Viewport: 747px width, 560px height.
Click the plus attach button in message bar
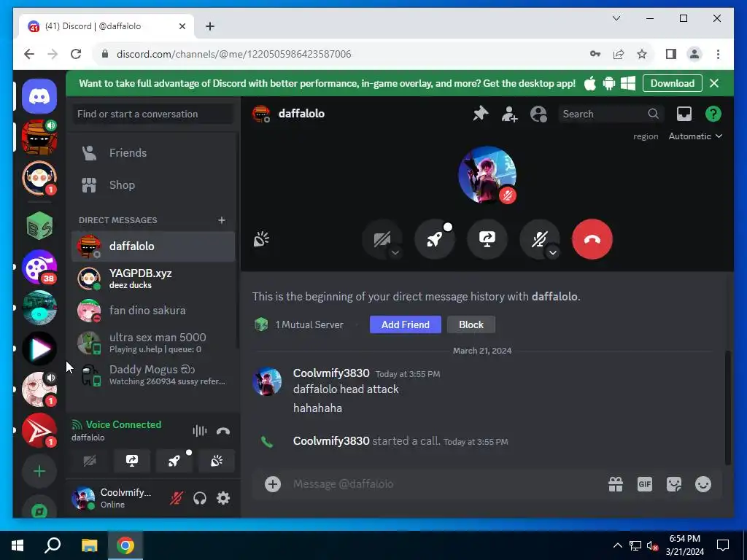click(273, 484)
